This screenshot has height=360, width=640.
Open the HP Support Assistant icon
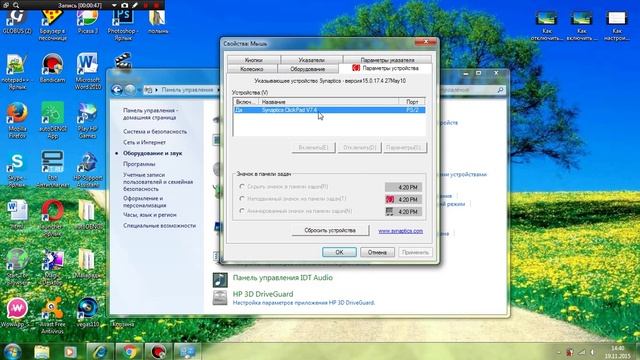(x=87, y=170)
